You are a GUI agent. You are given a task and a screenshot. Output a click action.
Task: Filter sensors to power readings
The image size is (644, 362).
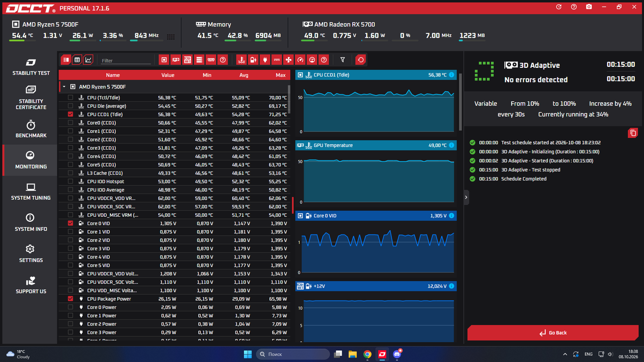pyautogui.click(x=265, y=60)
